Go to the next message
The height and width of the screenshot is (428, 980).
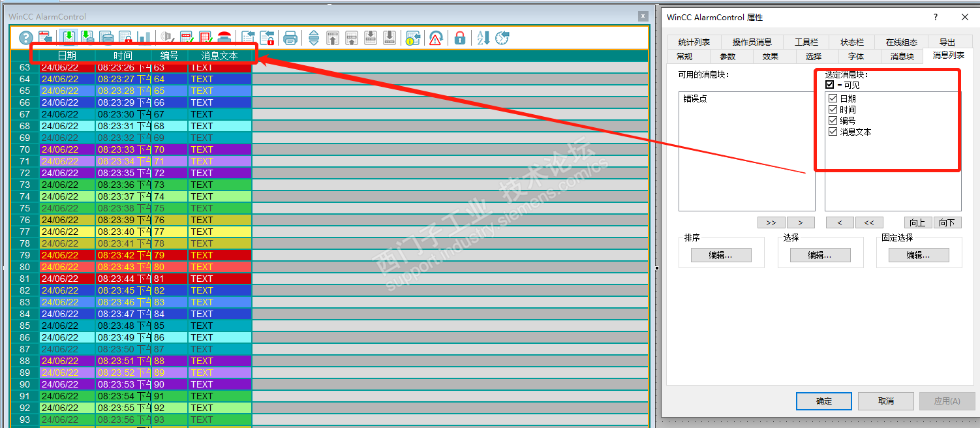tap(371, 38)
